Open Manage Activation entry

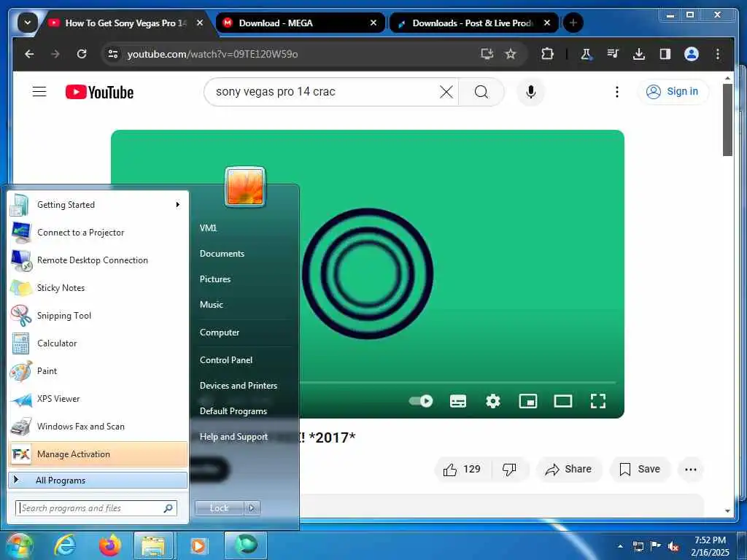coord(98,454)
